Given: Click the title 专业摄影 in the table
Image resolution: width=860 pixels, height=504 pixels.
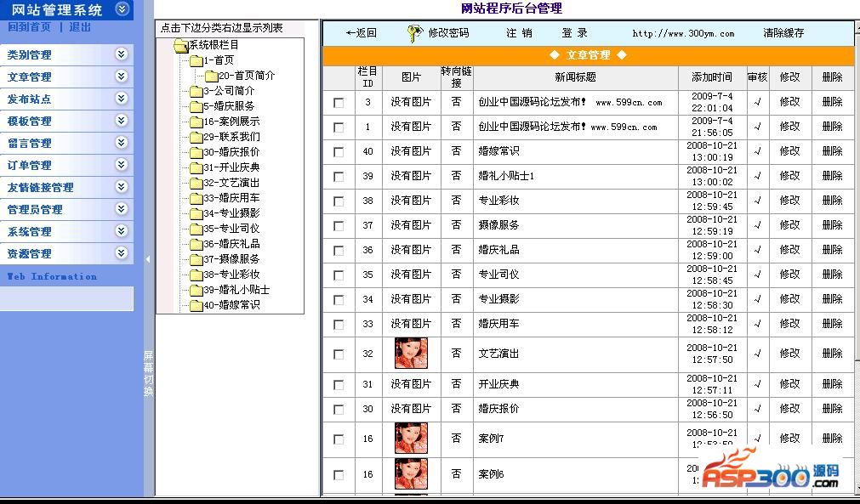Looking at the screenshot, I should [498, 299].
